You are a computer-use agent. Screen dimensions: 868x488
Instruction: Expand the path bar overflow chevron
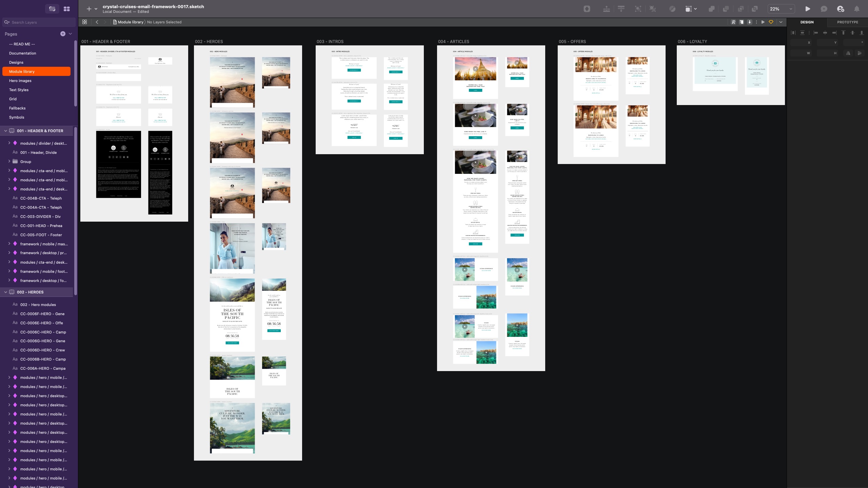click(x=781, y=22)
